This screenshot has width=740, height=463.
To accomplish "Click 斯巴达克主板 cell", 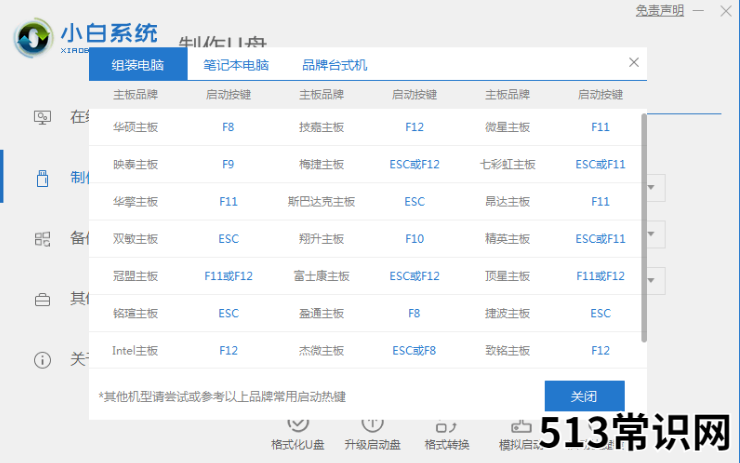I will 321,202.
